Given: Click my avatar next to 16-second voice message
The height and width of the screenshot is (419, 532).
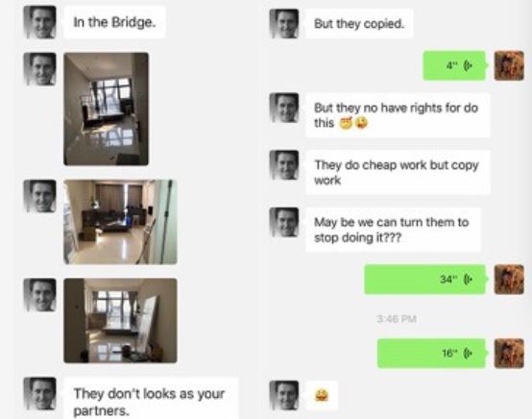Looking at the screenshot, I should (509, 354).
